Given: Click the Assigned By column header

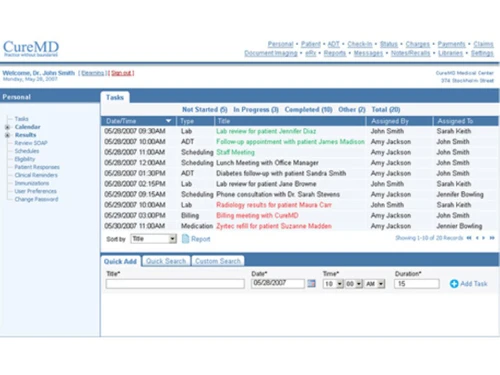Looking at the screenshot, I should (399, 121).
